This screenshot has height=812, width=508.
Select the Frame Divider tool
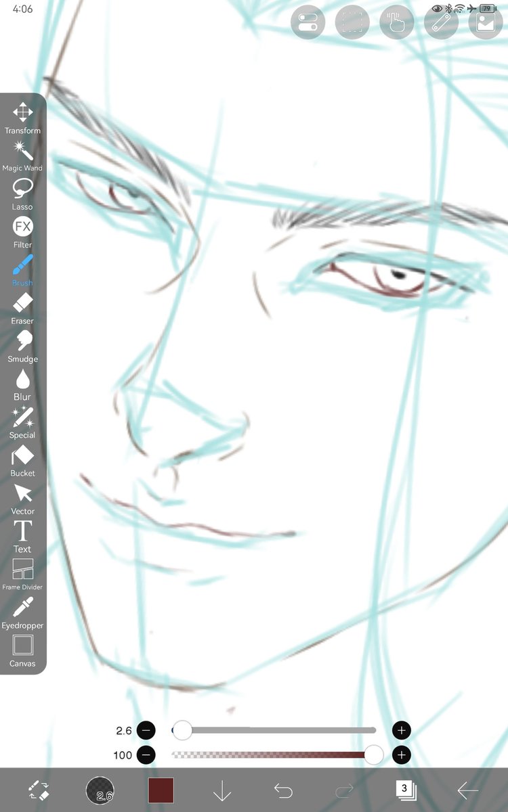(x=22, y=574)
